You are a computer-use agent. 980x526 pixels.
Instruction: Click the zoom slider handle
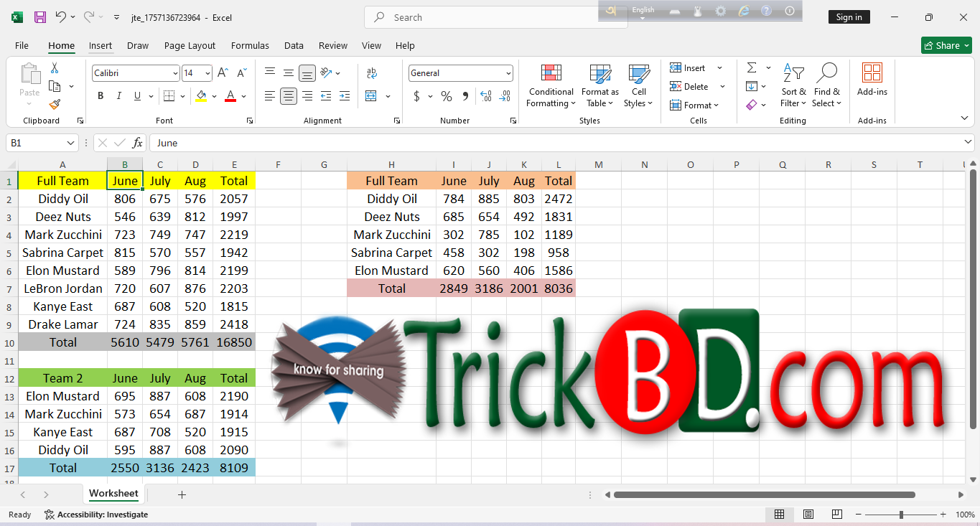coord(901,515)
